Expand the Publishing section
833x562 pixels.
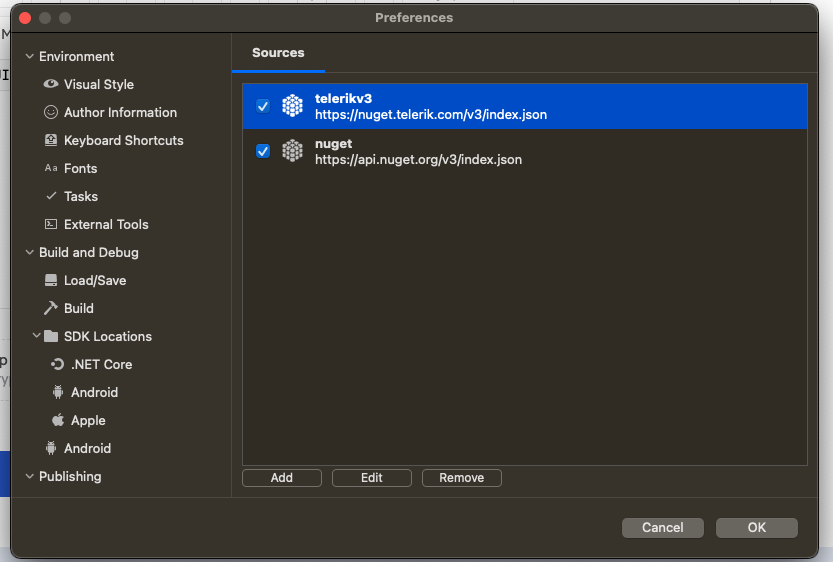tap(29, 476)
